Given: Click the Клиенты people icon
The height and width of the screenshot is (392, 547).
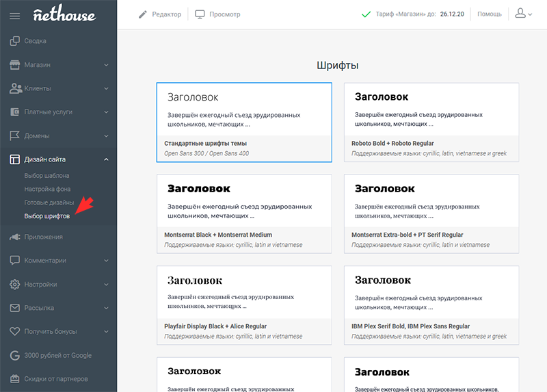Looking at the screenshot, I should 16,88.
